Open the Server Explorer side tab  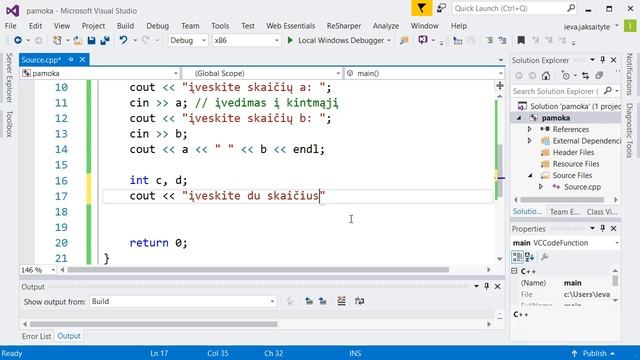(9, 78)
